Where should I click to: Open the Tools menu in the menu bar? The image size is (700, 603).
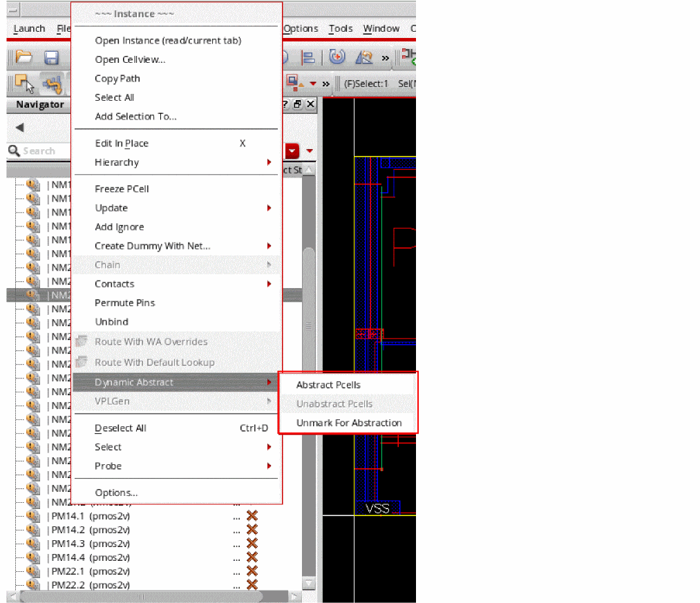pos(341,28)
